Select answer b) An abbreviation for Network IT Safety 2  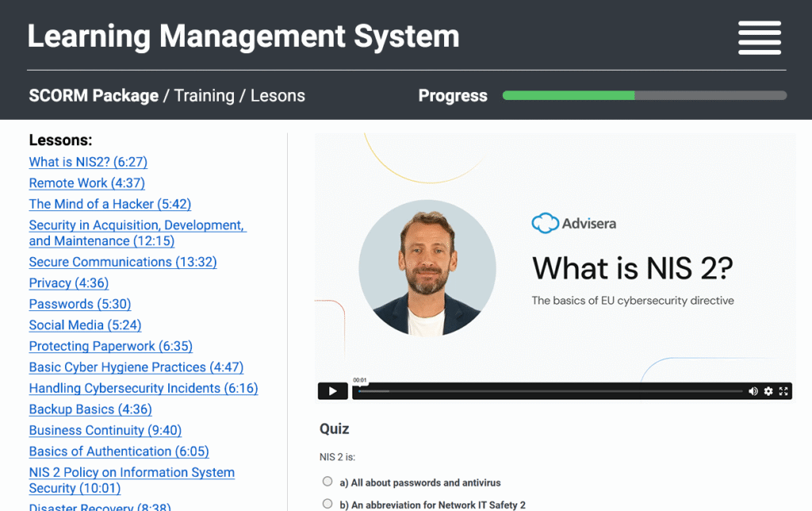327,503
